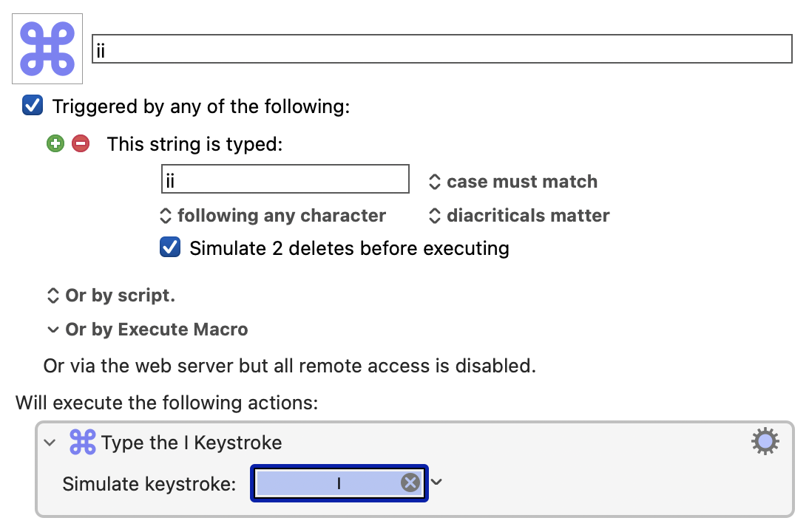Screen dimensions: 809x532
Task: Open the Or by script popup
Action: coord(111,296)
